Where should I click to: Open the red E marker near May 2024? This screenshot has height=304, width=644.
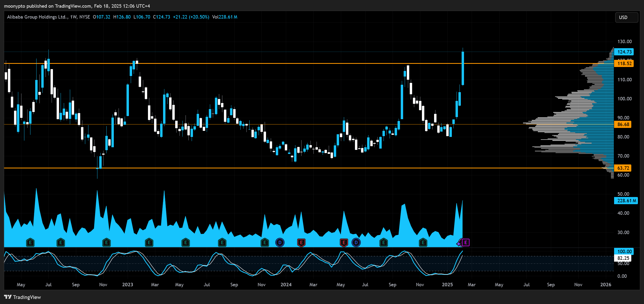pyautogui.click(x=344, y=242)
